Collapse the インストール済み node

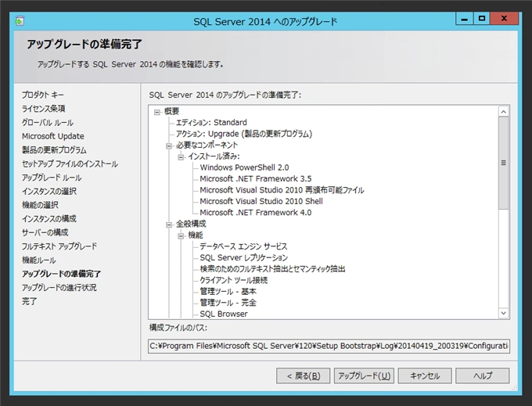click(x=181, y=157)
